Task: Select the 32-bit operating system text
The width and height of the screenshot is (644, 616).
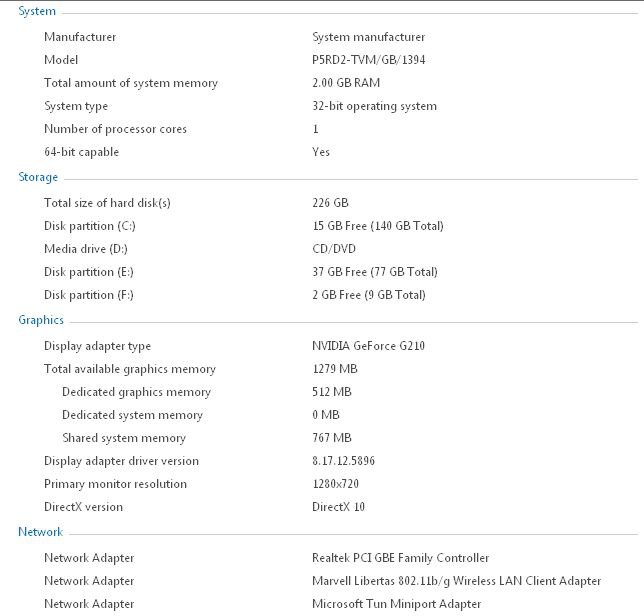Action: (374, 106)
